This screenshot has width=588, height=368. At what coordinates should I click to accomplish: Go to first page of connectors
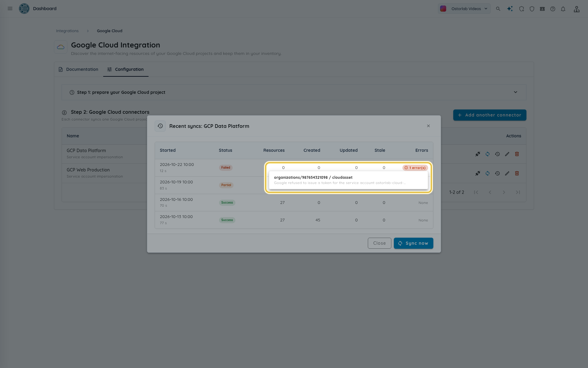pyautogui.click(x=476, y=192)
